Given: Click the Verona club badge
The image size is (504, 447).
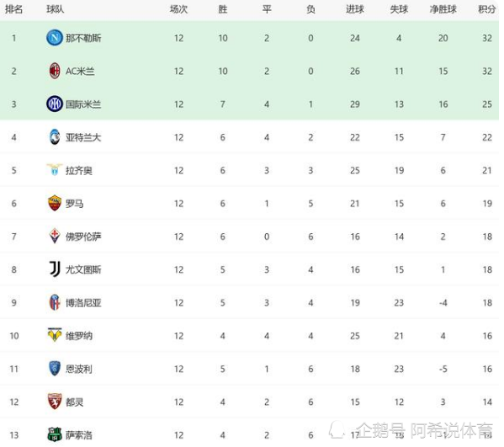Looking at the screenshot, I should [55, 335].
